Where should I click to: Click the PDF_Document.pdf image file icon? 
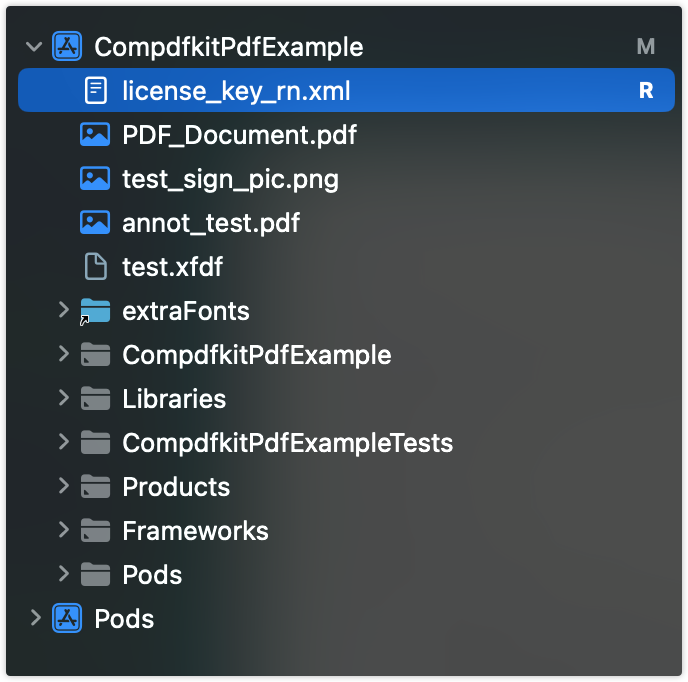[95, 134]
